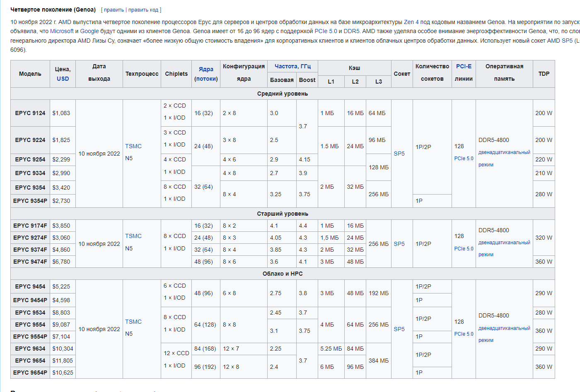Click the EPYC 9534 model cell

(x=30, y=313)
